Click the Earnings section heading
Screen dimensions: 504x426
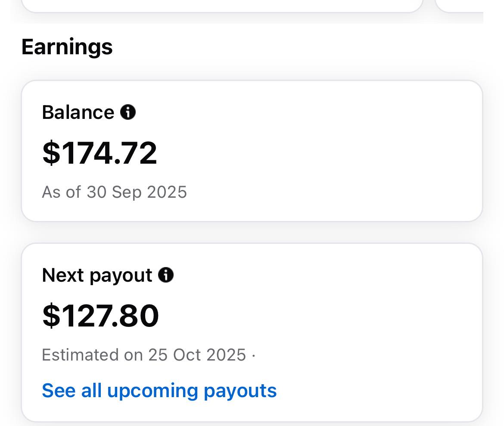(67, 47)
